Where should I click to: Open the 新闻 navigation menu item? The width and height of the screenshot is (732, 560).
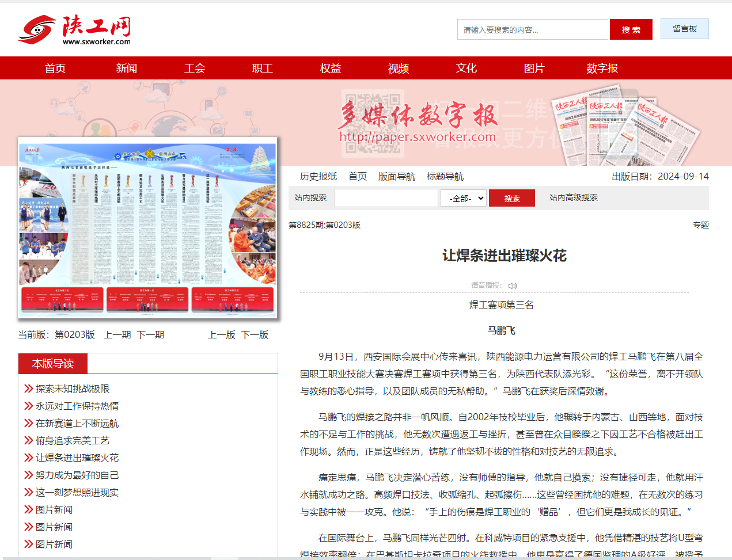[x=126, y=68]
